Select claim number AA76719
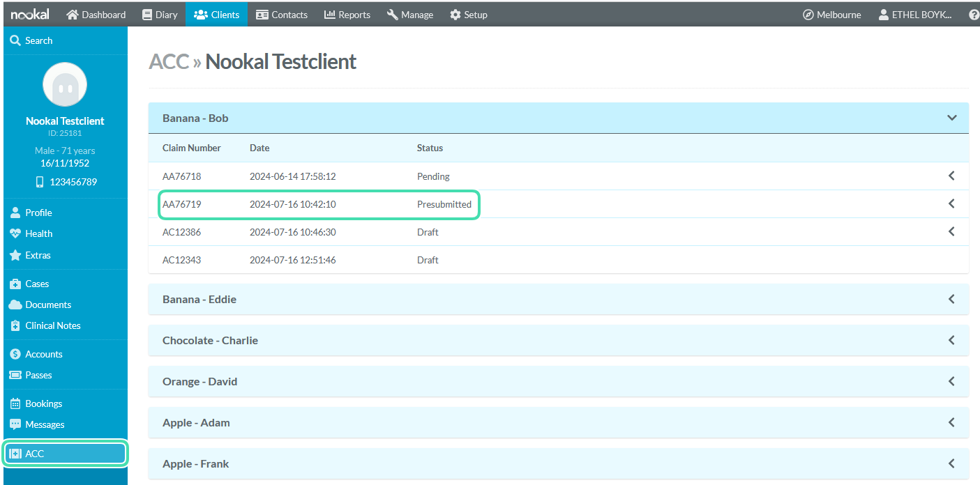 [x=181, y=204]
